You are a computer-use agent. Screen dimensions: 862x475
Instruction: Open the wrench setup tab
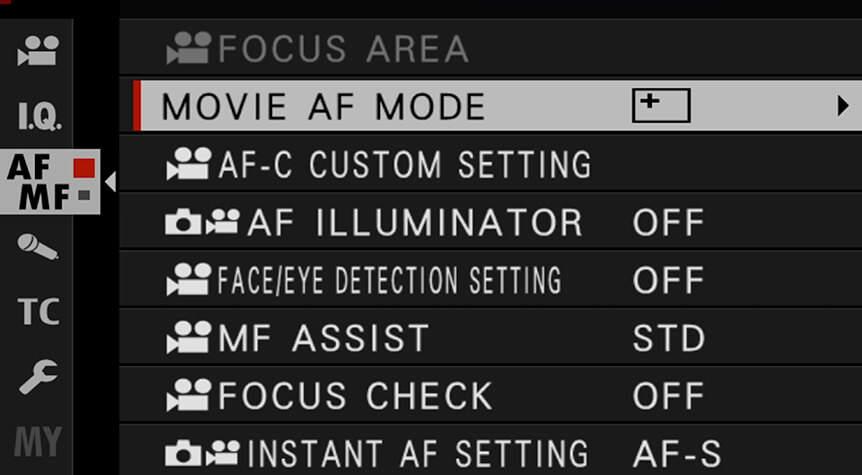[38, 377]
